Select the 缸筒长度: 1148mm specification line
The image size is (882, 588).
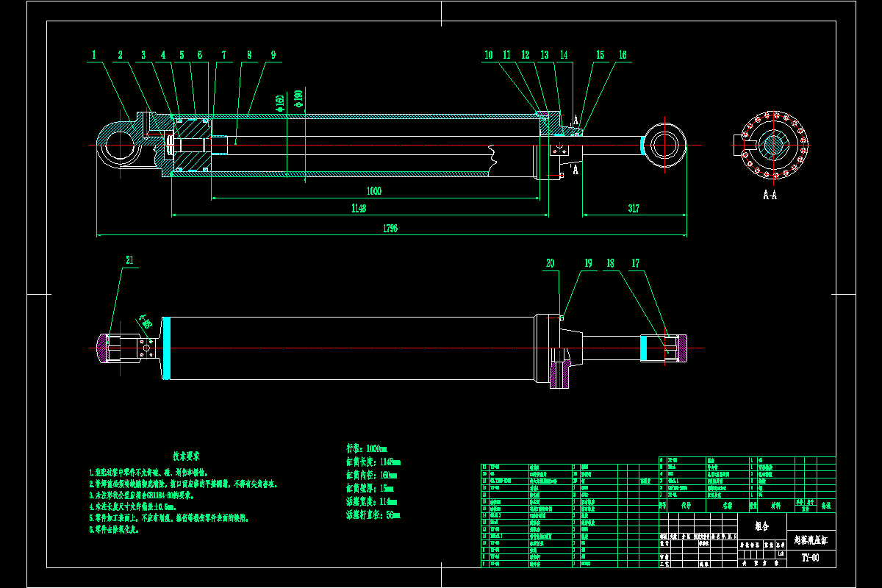click(373, 461)
